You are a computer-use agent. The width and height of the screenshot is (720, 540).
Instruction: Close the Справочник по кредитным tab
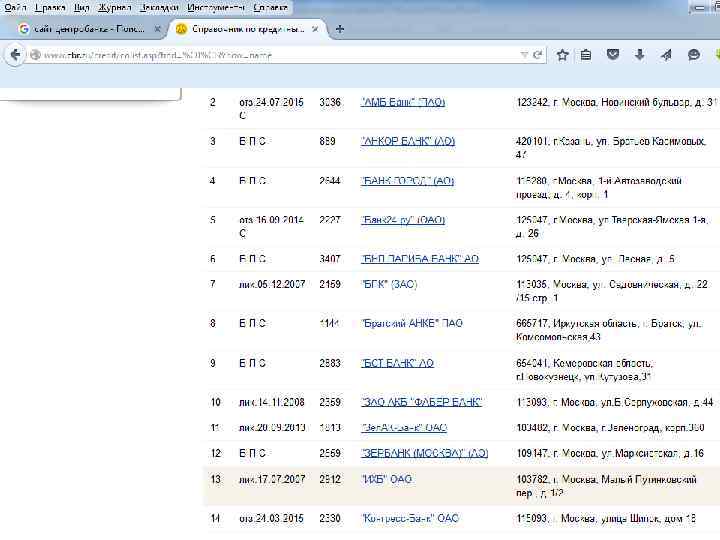pos(315,29)
